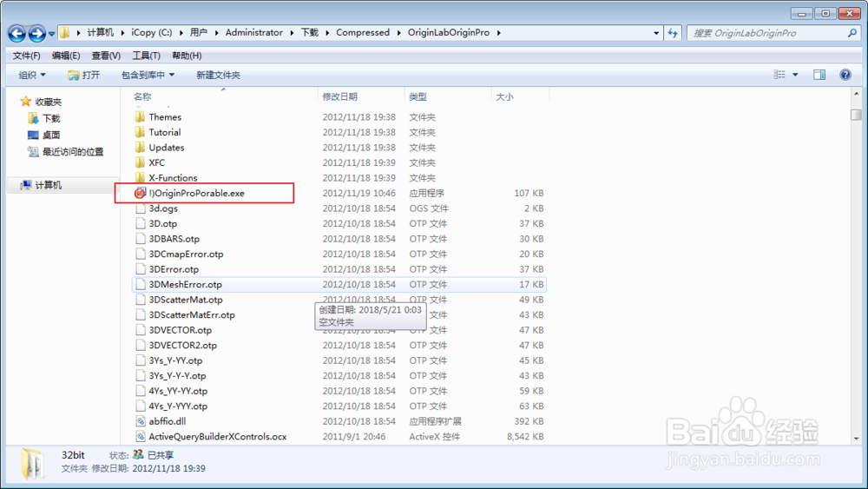Open the 帮助(H) menu
The height and width of the screenshot is (489, 868).
(187, 56)
